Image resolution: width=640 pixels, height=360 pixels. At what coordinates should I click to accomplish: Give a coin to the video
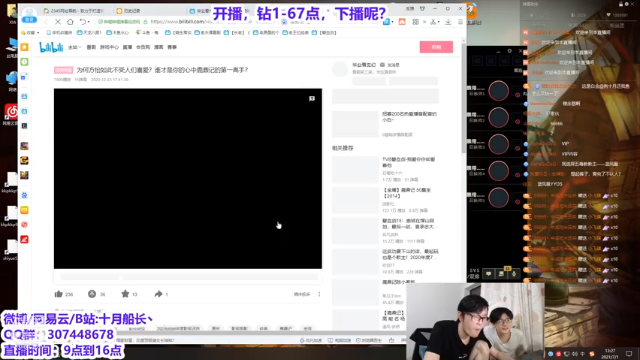coord(92,294)
